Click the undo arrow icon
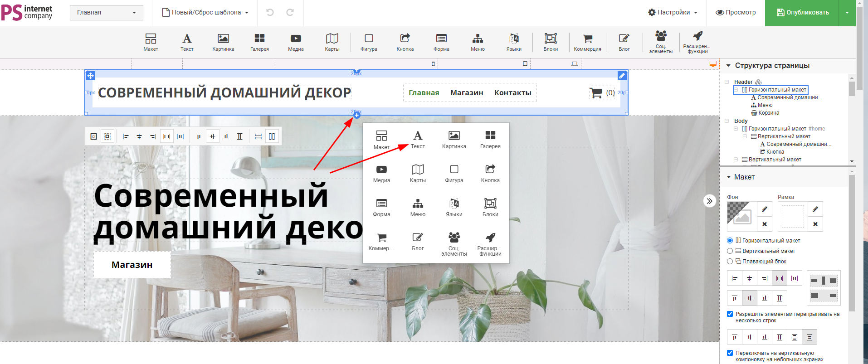 click(270, 13)
